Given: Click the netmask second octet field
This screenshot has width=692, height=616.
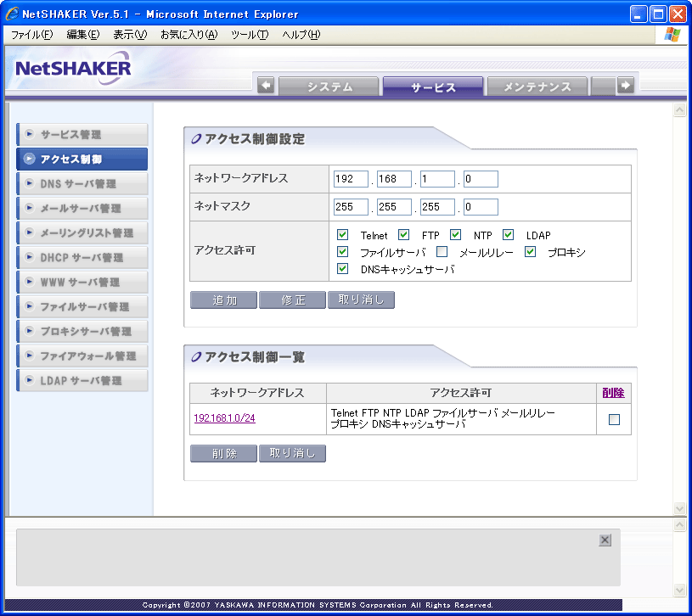Looking at the screenshot, I should 394,207.
